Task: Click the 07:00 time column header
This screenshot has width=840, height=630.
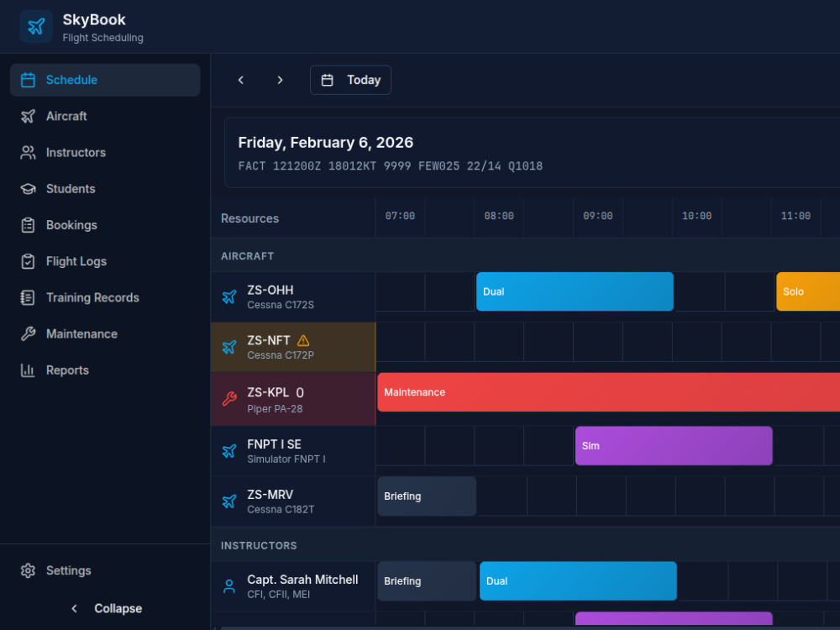Action: (x=400, y=216)
